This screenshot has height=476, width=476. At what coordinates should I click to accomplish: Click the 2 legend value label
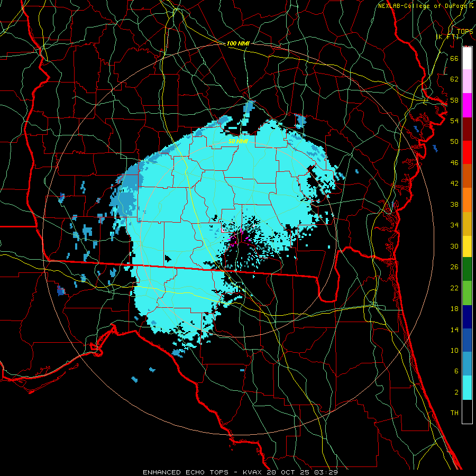pos(456,392)
